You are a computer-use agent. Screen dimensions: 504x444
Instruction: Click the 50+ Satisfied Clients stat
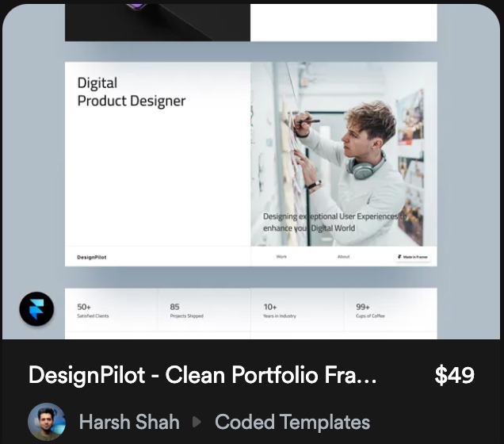coord(93,311)
